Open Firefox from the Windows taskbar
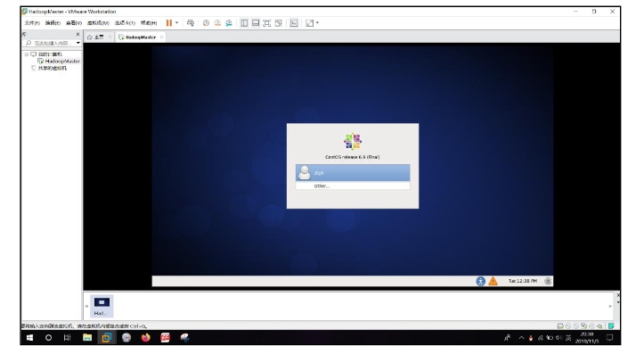The width and height of the screenshot is (644, 354). [x=145, y=338]
